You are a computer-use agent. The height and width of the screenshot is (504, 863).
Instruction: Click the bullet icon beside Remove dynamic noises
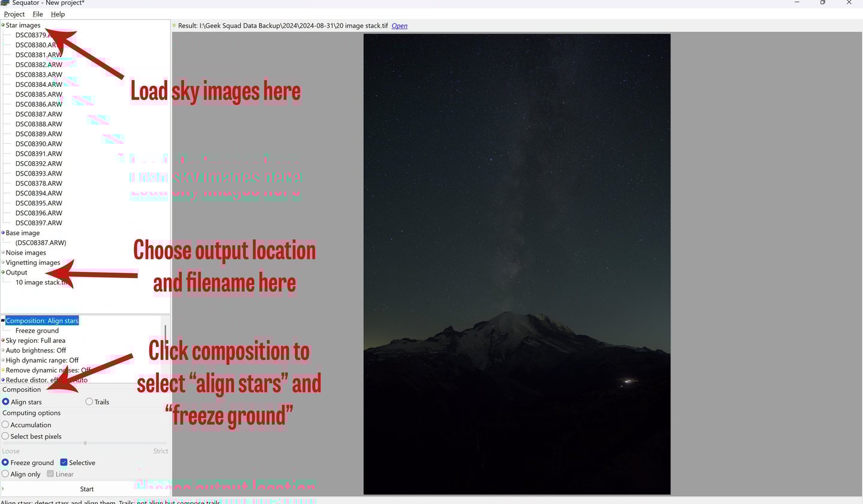click(x=3, y=370)
